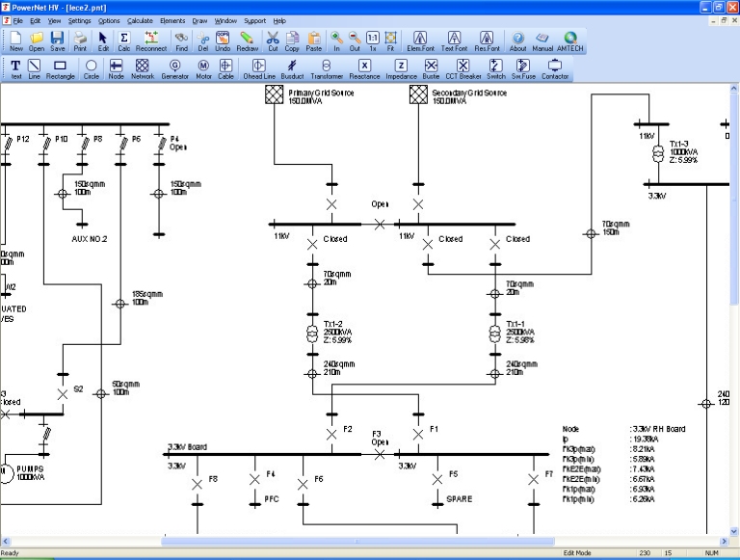Zoom Out using the magnifier icon
This screenshot has height=560, width=740.
pyautogui.click(x=355, y=41)
